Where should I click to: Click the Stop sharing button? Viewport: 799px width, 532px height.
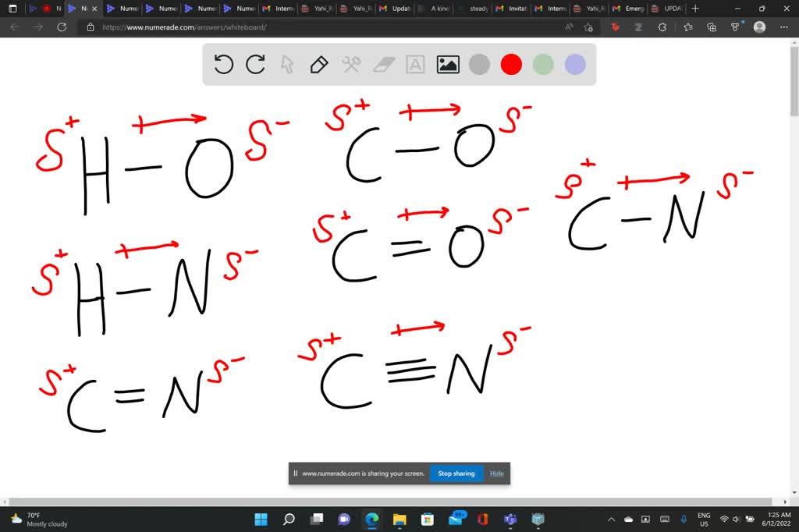[x=456, y=473]
